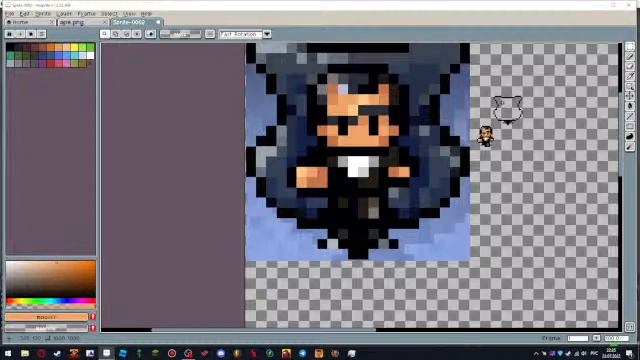Expand the rotation algorithm dropdown arrow
The image size is (640, 360).
(x=267, y=34)
